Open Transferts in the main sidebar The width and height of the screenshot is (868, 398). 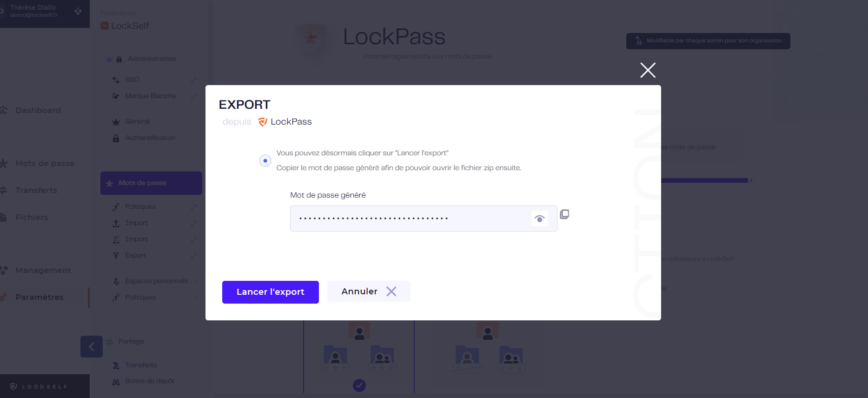coord(36,190)
